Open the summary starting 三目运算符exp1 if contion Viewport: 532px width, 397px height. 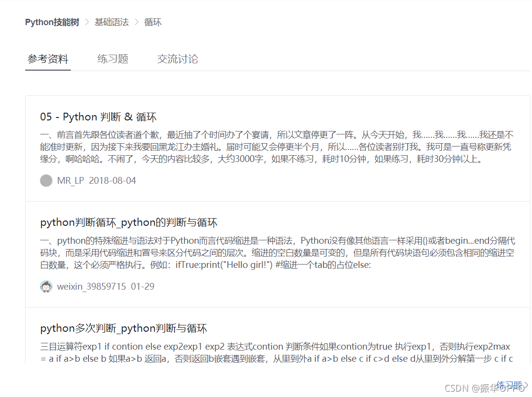click(x=277, y=353)
